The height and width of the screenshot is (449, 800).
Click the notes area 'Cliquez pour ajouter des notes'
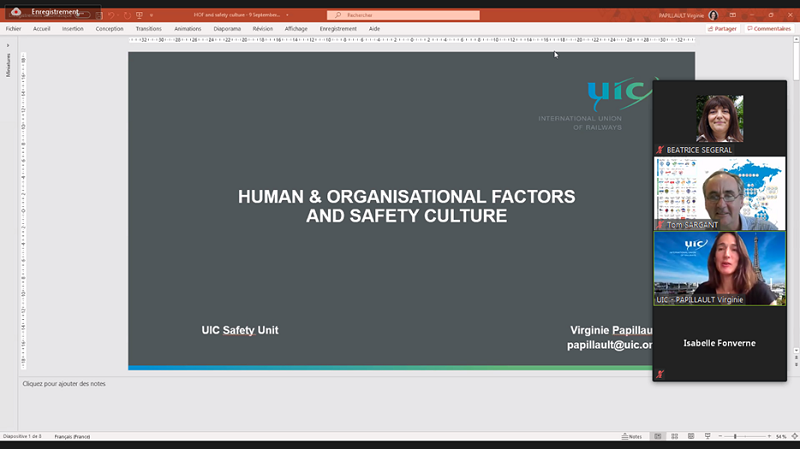[64, 384]
